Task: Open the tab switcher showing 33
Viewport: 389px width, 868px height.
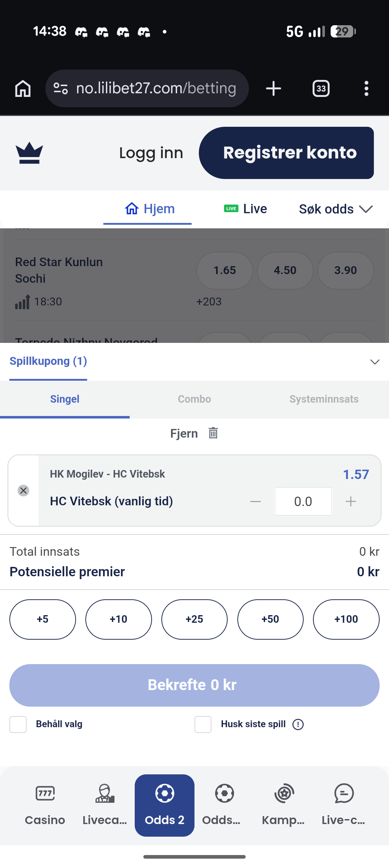Action: tap(321, 89)
